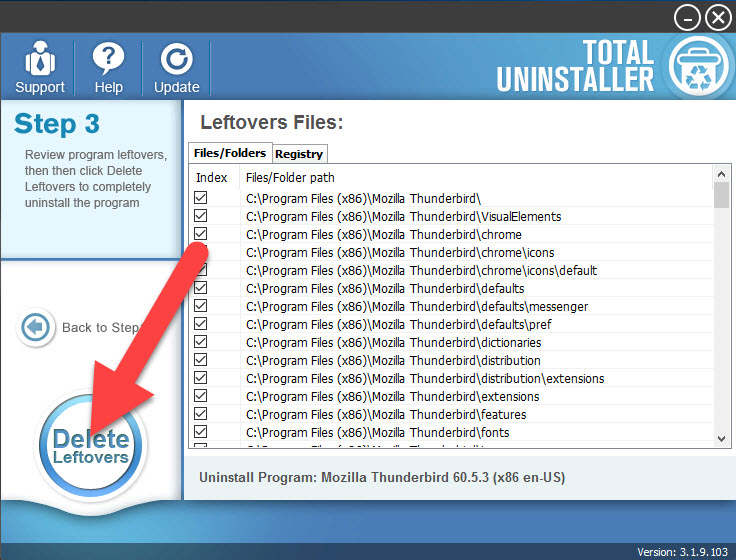Screen dimensions: 736x560
Task: Click the Back to Step label
Action: [x=101, y=327]
